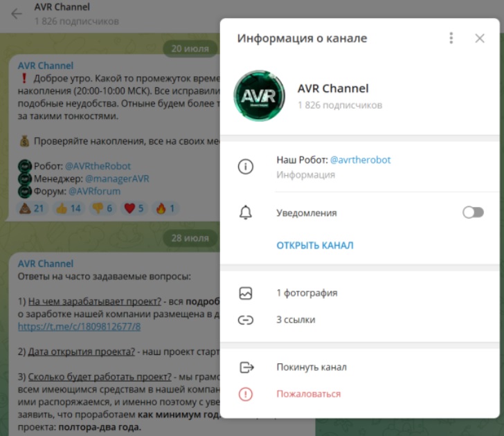Click the red report exclamation icon
Screen dimensions: 504x436
point(246,394)
